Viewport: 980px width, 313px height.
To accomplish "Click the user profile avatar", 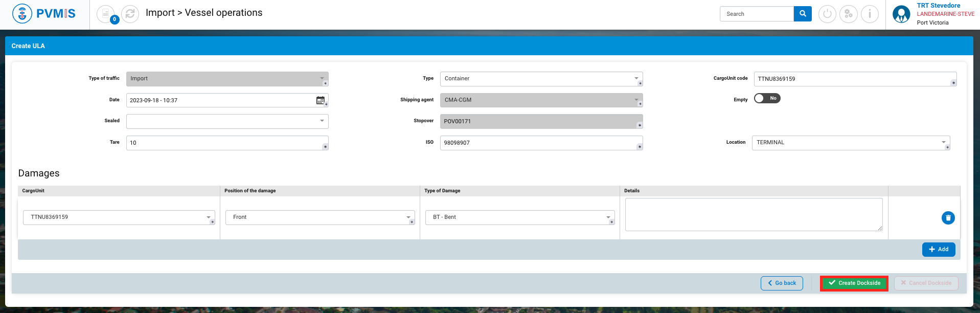I will pyautogui.click(x=901, y=14).
